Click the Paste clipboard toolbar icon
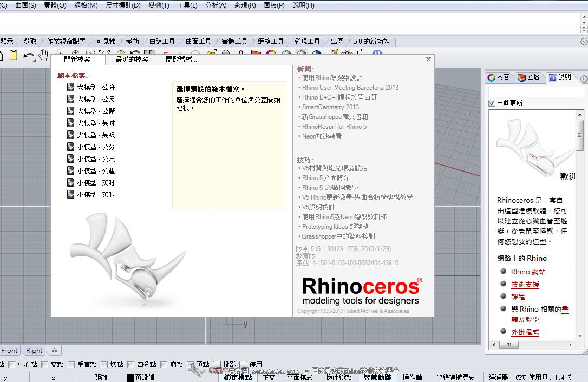The width and height of the screenshot is (588, 382). coord(14,55)
